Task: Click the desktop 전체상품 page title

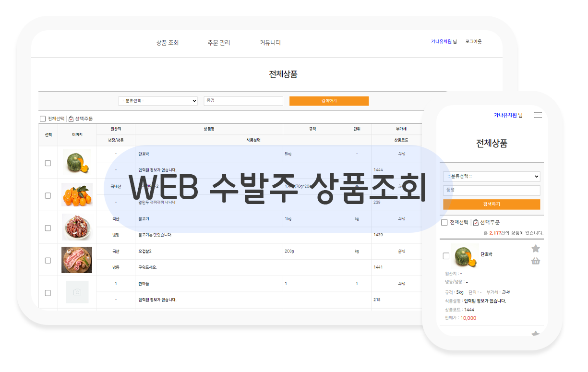Action: point(283,74)
